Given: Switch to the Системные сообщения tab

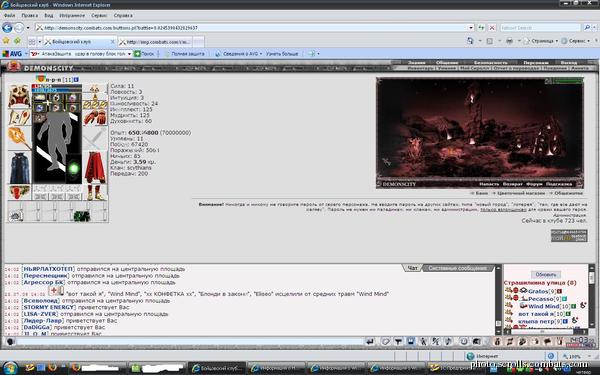Looking at the screenshot, I should [x=457, y=268].
